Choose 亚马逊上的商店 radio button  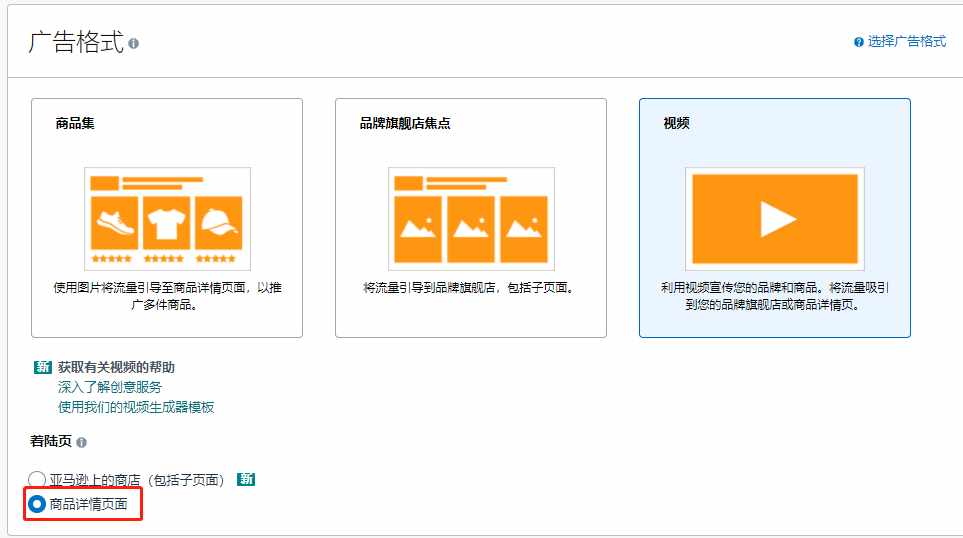(37, 480)
